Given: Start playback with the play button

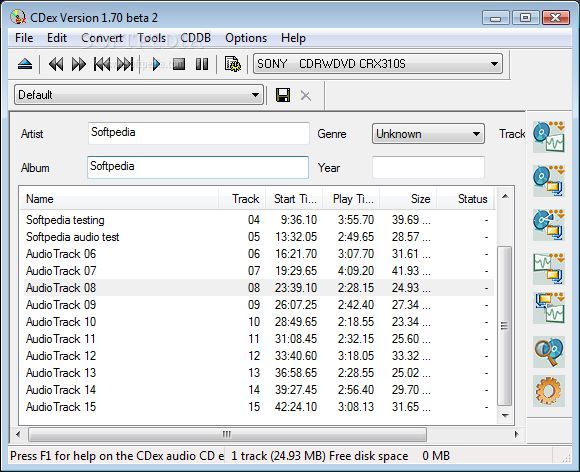Looking at the screenshot, I should pos(156,64).
